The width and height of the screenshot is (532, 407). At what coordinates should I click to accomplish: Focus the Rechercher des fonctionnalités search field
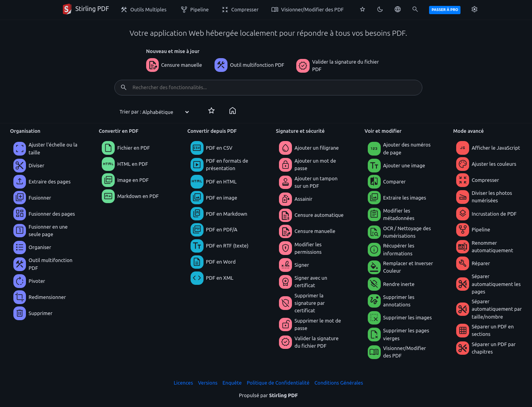pyautogui.click(x=268, y=88)
